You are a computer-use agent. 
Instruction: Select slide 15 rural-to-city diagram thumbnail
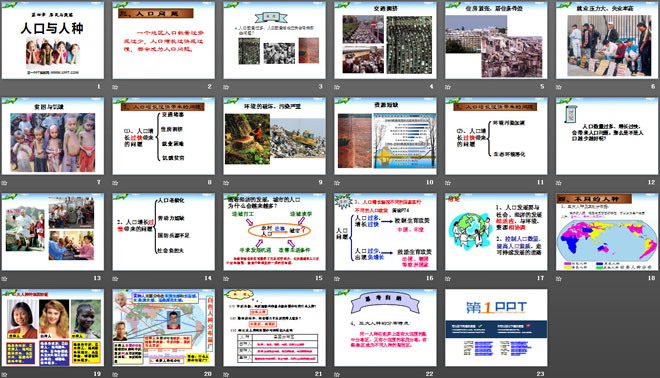[x=274, y=232]
